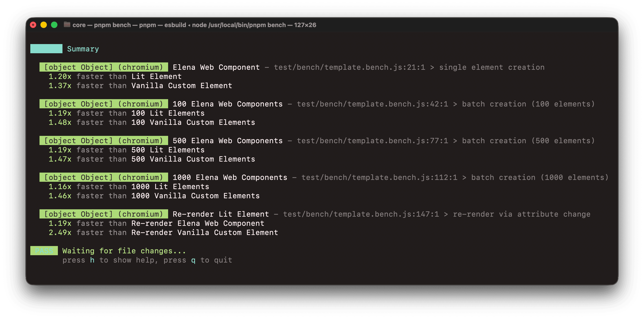Click the h key hint to show help
Viewport: 644px width, 319px height.
point(93,260)
